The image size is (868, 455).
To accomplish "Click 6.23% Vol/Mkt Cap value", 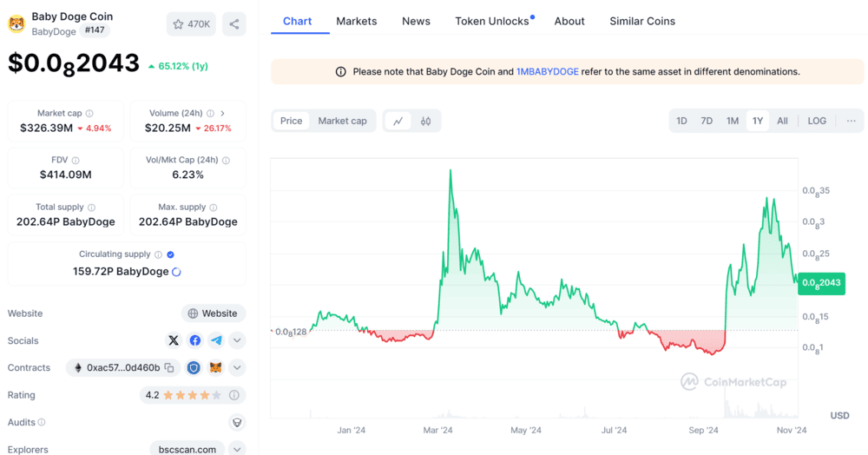I will pos(188,175).
